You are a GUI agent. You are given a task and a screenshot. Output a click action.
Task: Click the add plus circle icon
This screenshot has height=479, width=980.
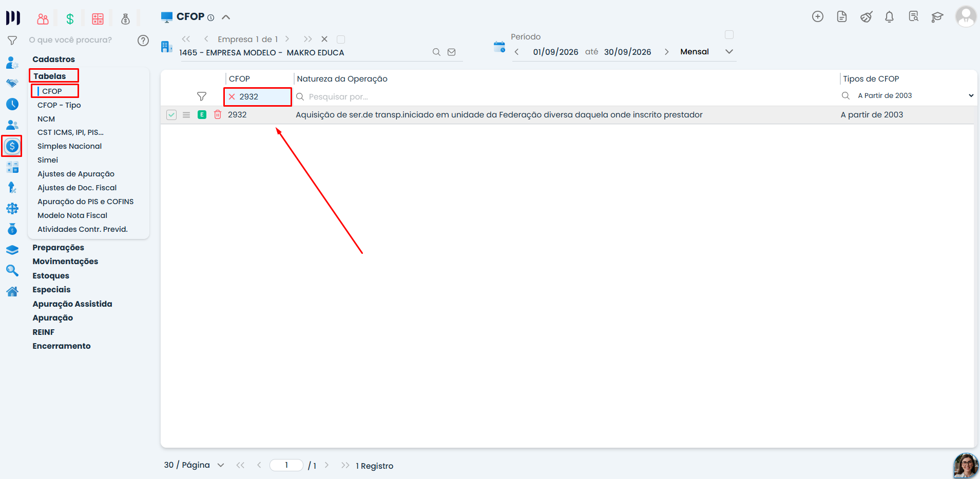[x=818, y=16]
